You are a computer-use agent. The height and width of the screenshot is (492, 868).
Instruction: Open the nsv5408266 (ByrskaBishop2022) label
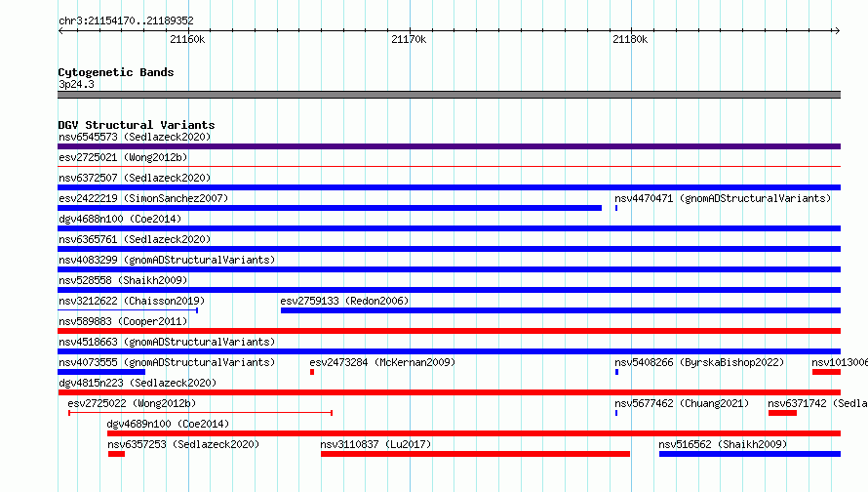click(x=699, y=362)
